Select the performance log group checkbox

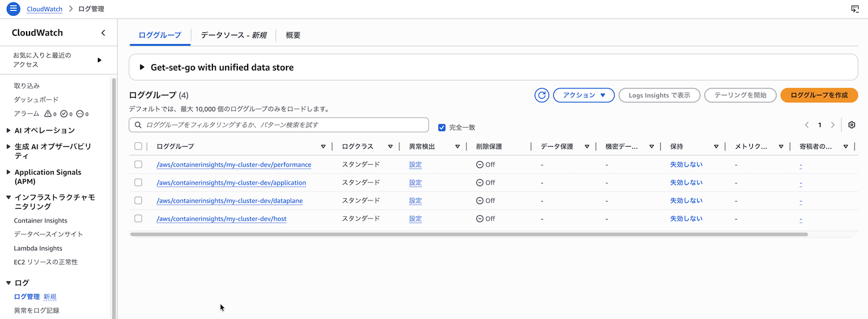138,165
